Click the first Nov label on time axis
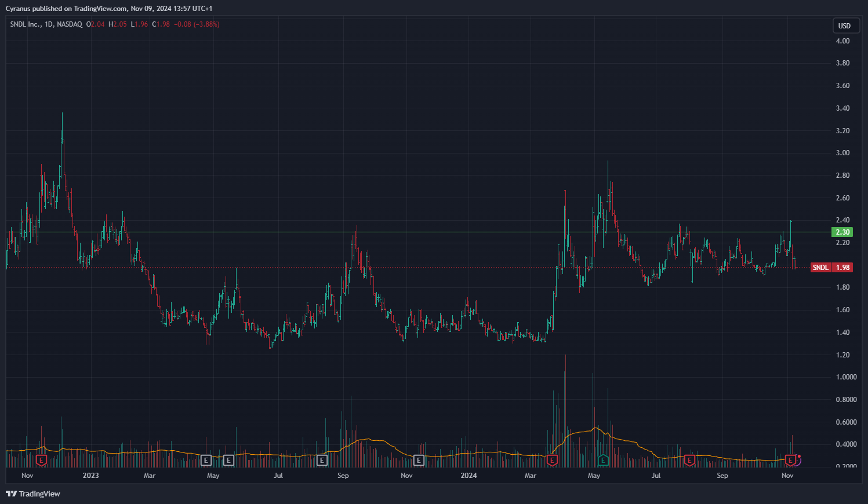This screenshot has width=868, height=504. pos(27,476)
